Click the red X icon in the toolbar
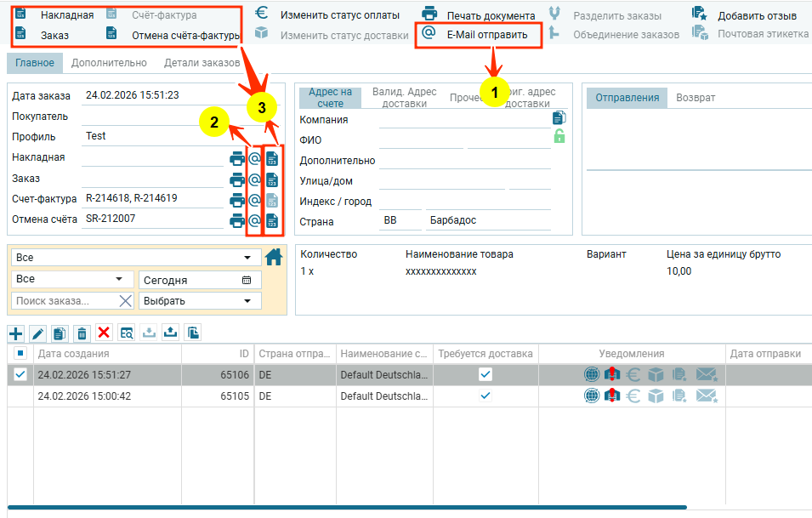Viewport: 812px width, 518px height. [104, 333]
